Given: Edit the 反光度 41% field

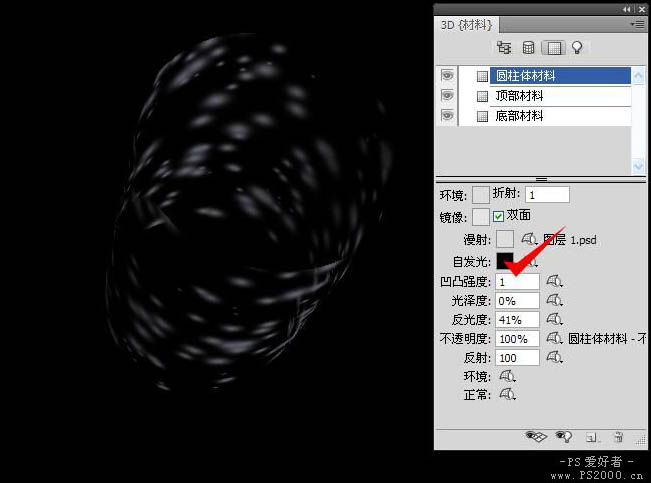Looking at the screenshot, I should click(517, 320).
